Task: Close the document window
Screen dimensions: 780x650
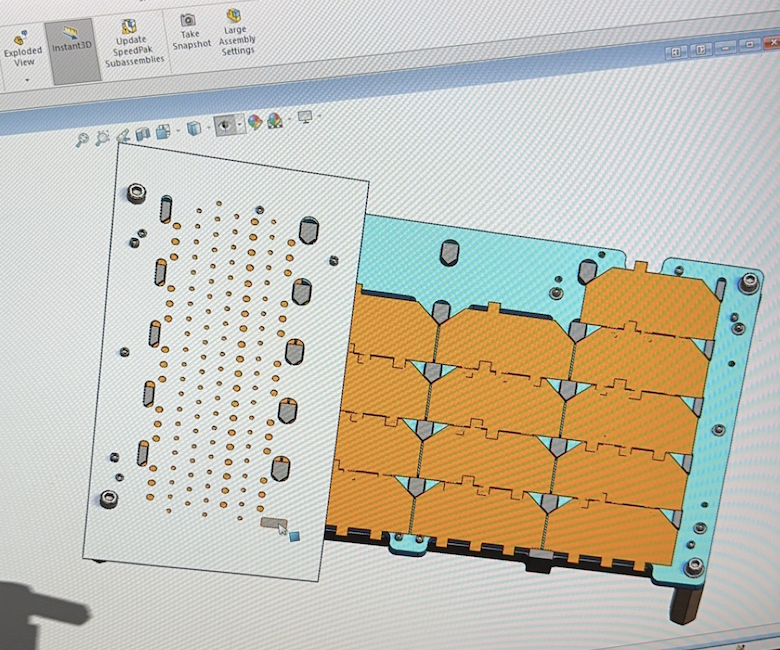Action: [773, 43]
